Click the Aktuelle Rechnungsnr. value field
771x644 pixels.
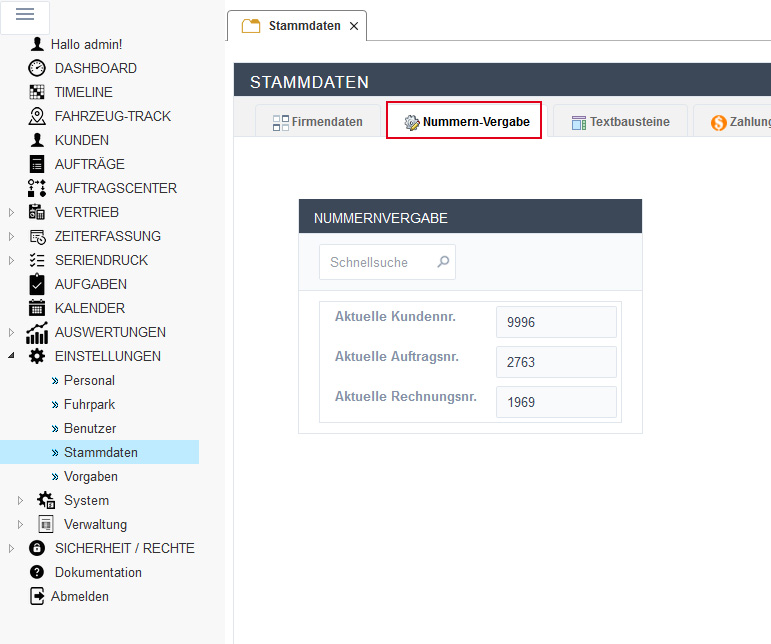pyautogui.click(x=556, y=402)
